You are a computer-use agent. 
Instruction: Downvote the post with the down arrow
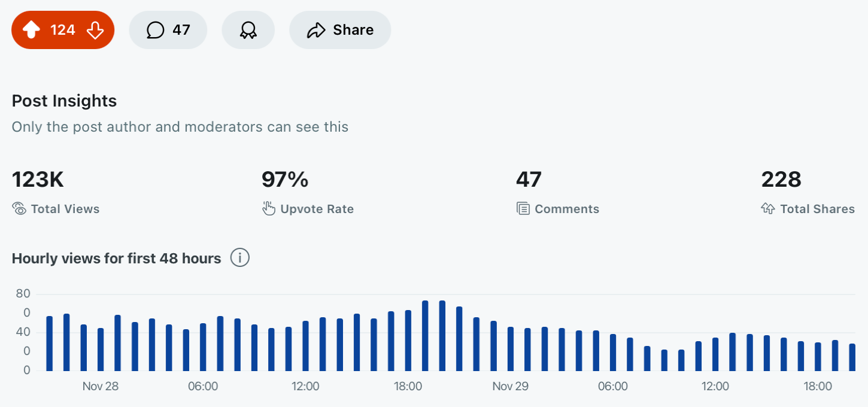point(95,30)
